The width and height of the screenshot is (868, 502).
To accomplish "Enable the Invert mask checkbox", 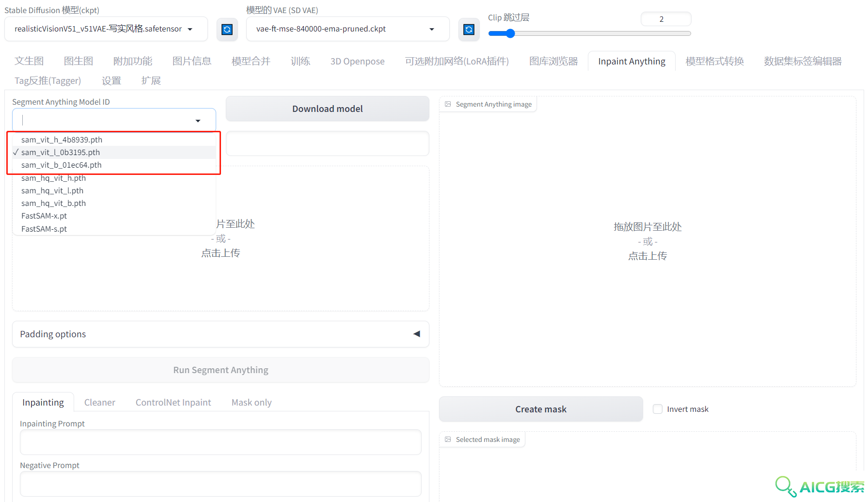I will tap(658, 409).
